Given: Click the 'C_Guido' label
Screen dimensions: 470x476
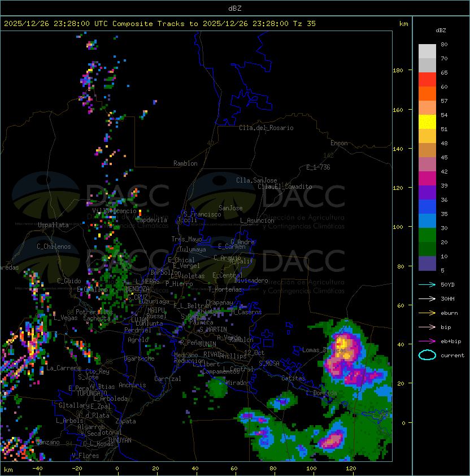Looking at the screenshot, I should coord(69,281).
